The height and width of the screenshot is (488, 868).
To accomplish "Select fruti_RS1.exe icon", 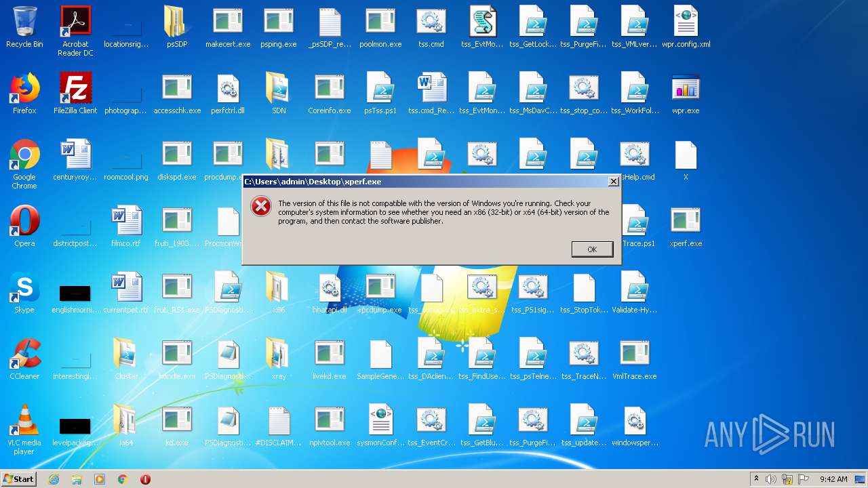I will coord(177,293).
